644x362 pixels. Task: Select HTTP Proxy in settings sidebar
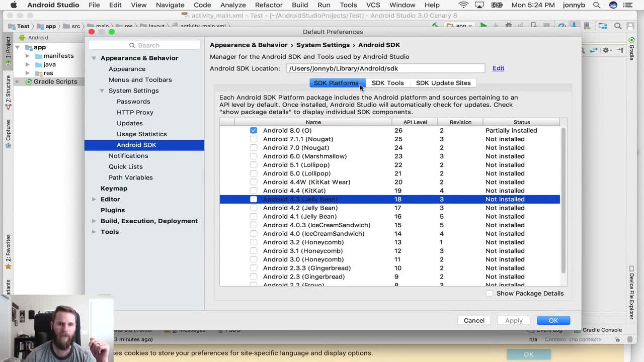(x=135, y=112)
